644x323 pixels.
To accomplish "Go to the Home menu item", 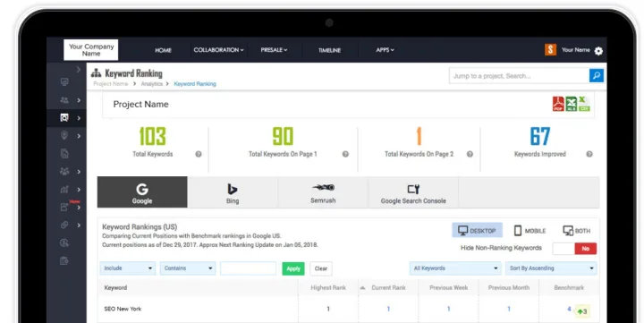I will tap(163, 50).
